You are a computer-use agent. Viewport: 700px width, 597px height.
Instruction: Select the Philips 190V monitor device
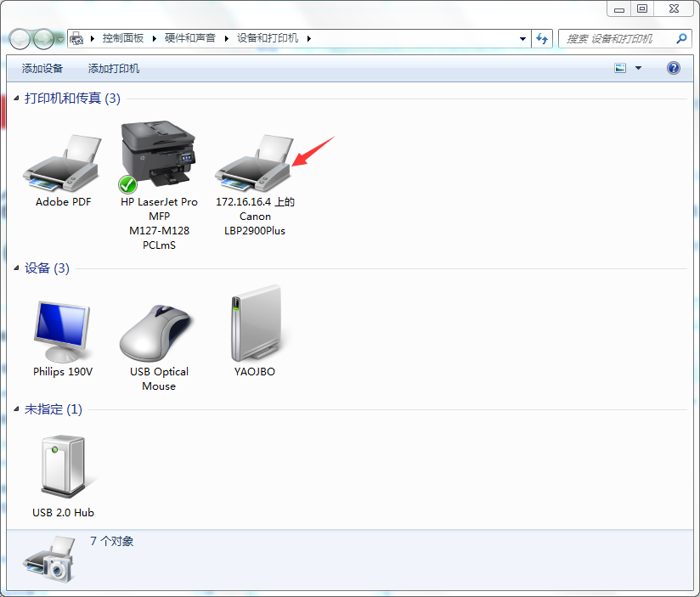click(x=62, y=331)
